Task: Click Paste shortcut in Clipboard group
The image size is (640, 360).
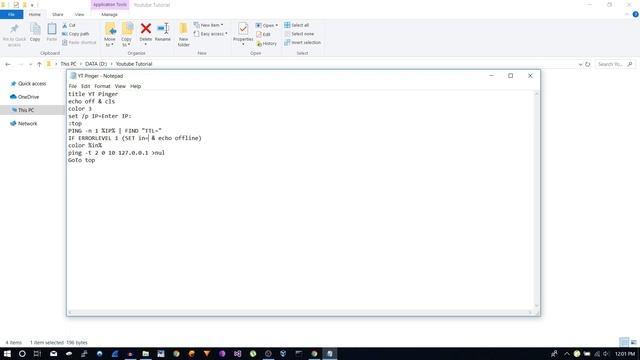Action: point(79,42)
